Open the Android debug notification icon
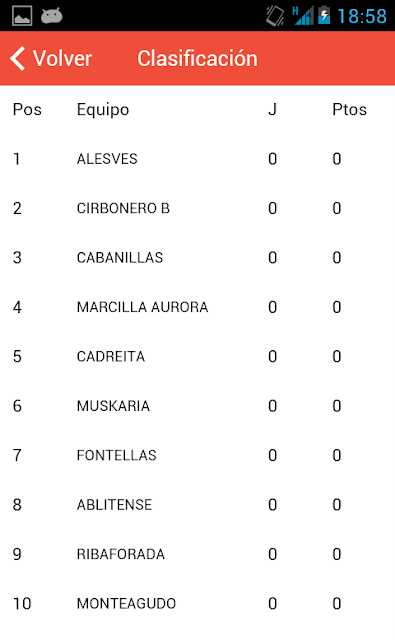This screenshot has height=640, width=395. [52, 16]
